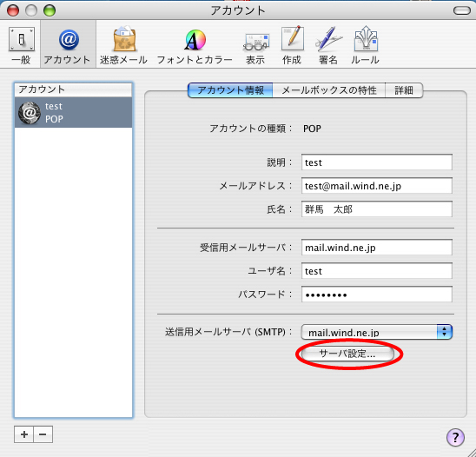476x457 pixels.
Task: Open the ルール rules pane
Action: tap(365, 45)
